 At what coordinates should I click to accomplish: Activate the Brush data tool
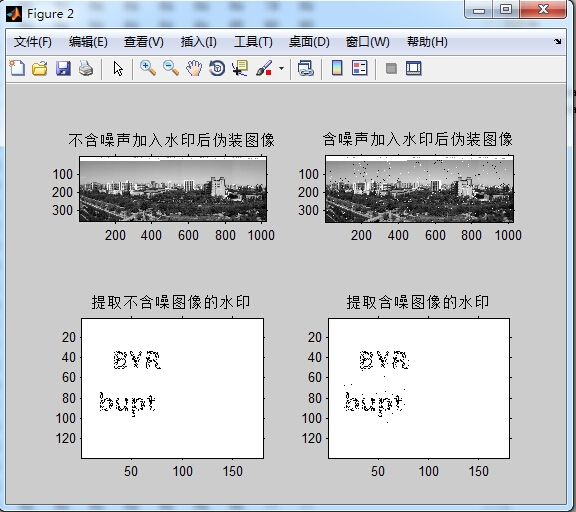(x=264, y=68)
